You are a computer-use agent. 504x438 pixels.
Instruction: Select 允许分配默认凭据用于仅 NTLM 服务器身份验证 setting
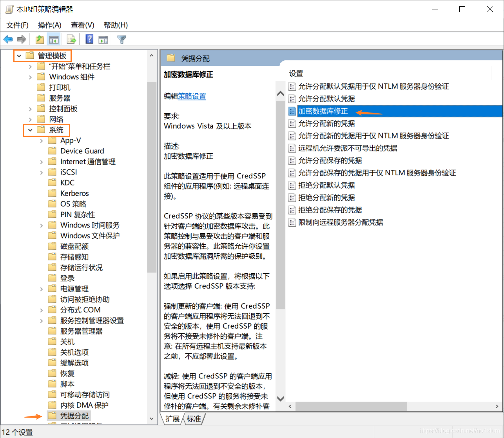click(373, 86)
